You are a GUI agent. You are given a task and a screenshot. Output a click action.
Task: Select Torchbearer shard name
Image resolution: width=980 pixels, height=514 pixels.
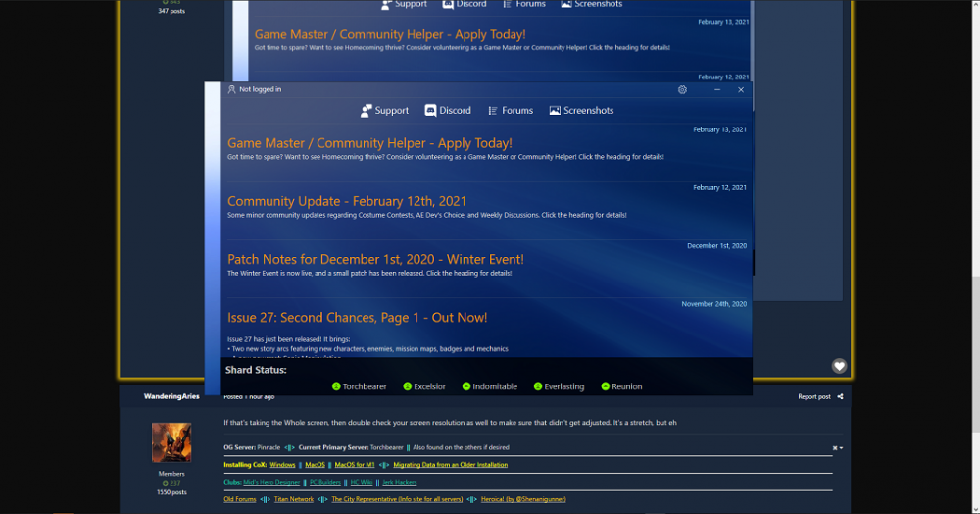(365, 386)
